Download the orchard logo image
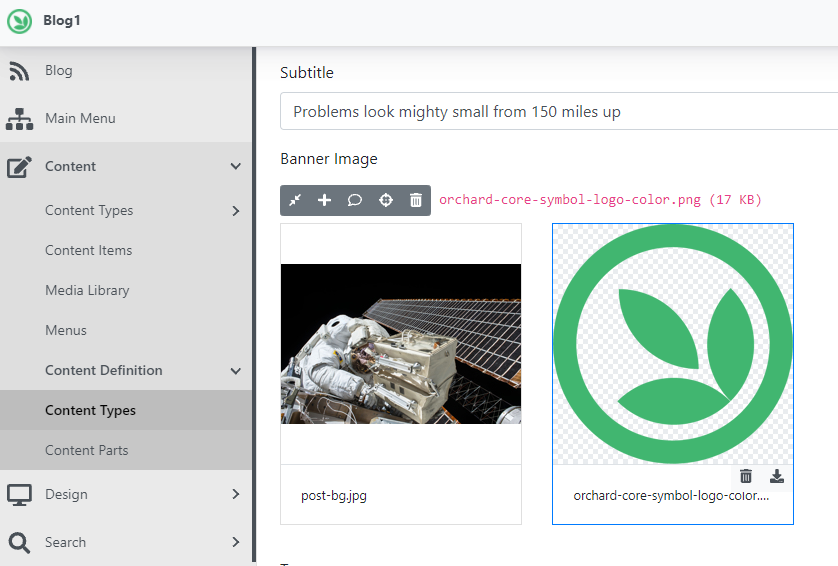Screen dimensions: 838x566 [x=777, y=476]
